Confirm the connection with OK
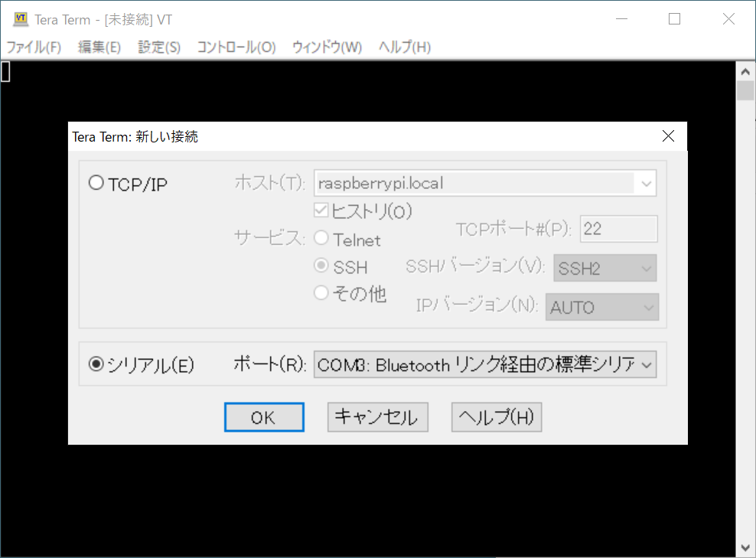Viewport: 756px width, 558px height. click(264, 417)
